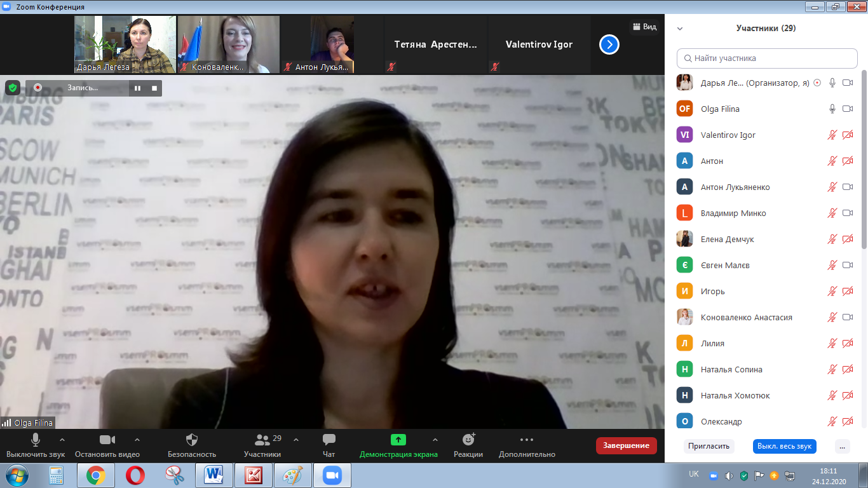The height and width of the screenshot is (488, 868).
Task: Open the three-dots menu beside Выкл. весь звук
Action: click(843, 446)
